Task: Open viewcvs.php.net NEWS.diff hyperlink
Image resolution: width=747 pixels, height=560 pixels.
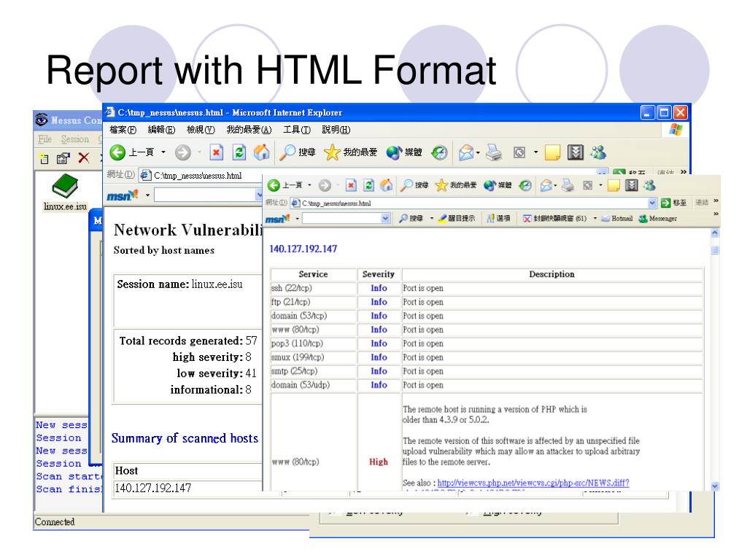Action: (533, 483)
